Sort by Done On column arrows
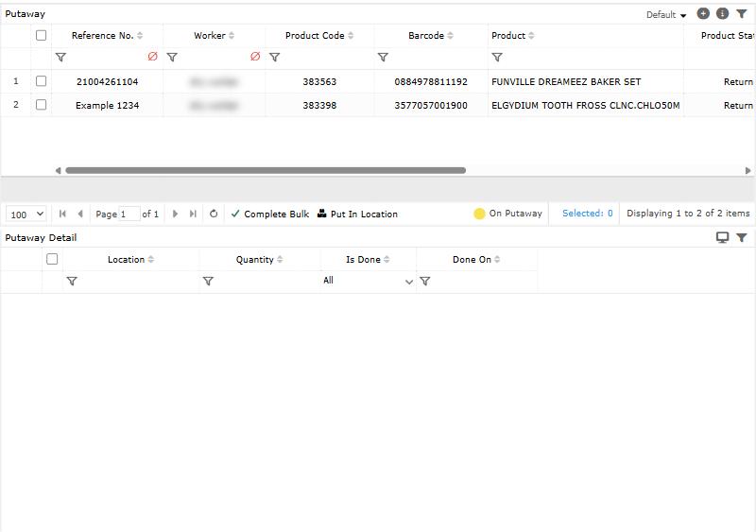The image size is (756, 532). pos(497,260)
